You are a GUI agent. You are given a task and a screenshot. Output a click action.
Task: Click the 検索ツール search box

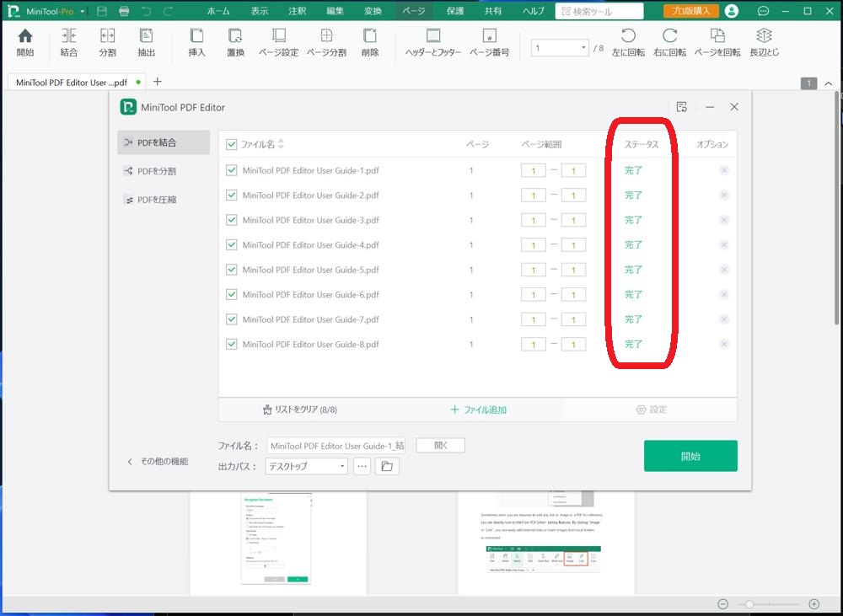[x=599, y=11]
